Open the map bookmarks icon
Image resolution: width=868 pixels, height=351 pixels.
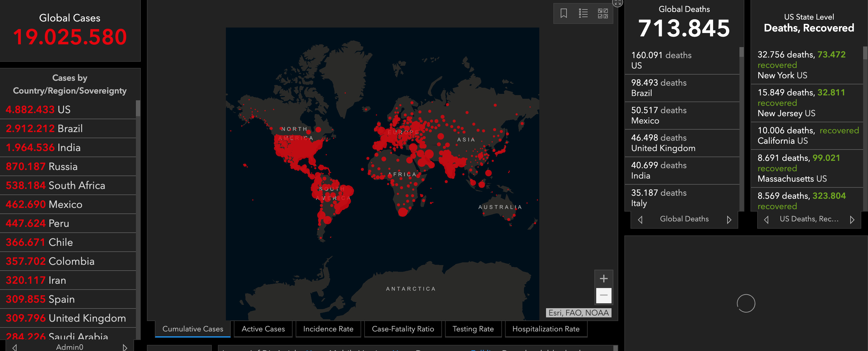(x=563, y=13)
